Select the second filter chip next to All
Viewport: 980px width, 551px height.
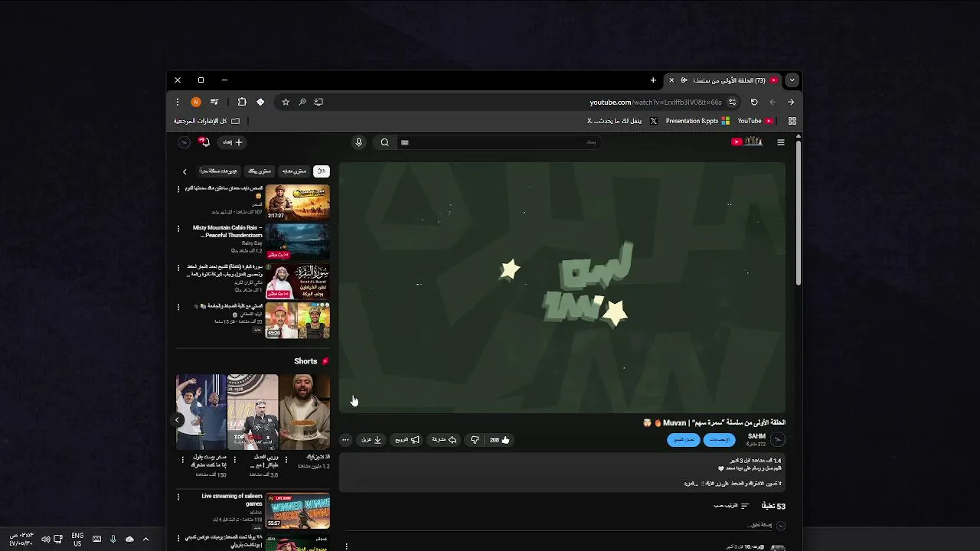294,171
